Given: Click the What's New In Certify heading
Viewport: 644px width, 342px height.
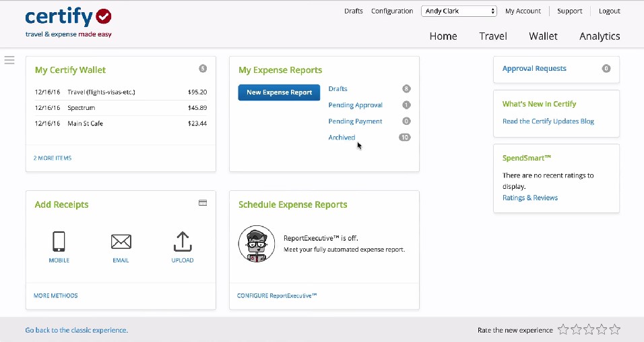Looking at the screenshot, I should tap(539, 104).
